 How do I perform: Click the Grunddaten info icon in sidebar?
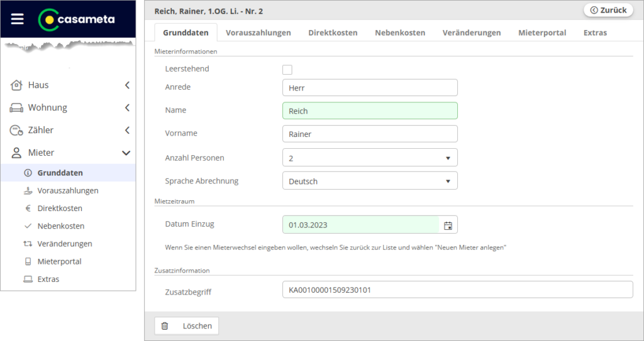[28, 173]
